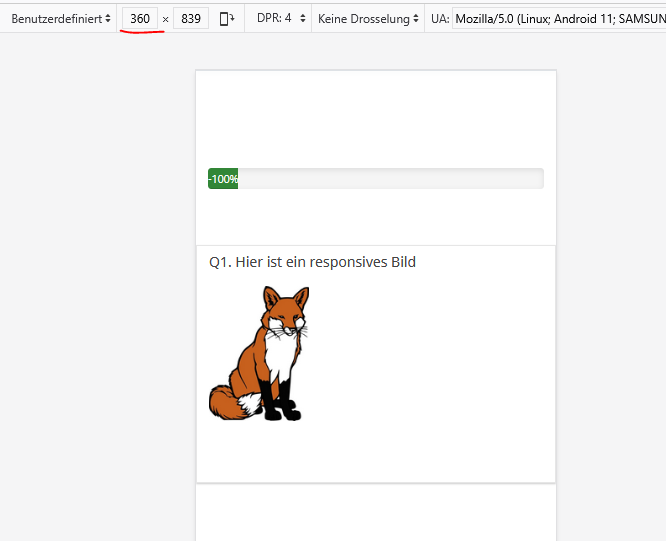Click the green -100% progress indicator
The image size is (666, 541).
pyautogui.click(x=223, y=179)
